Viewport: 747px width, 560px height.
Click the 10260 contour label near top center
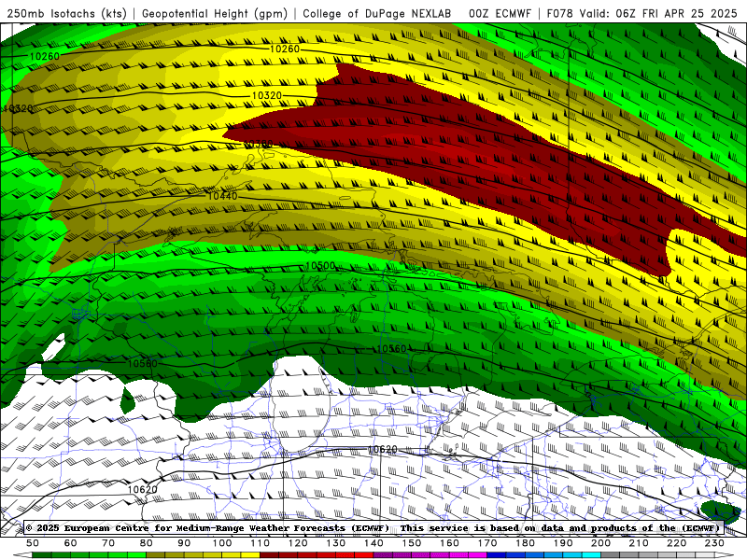click(285, 49)
